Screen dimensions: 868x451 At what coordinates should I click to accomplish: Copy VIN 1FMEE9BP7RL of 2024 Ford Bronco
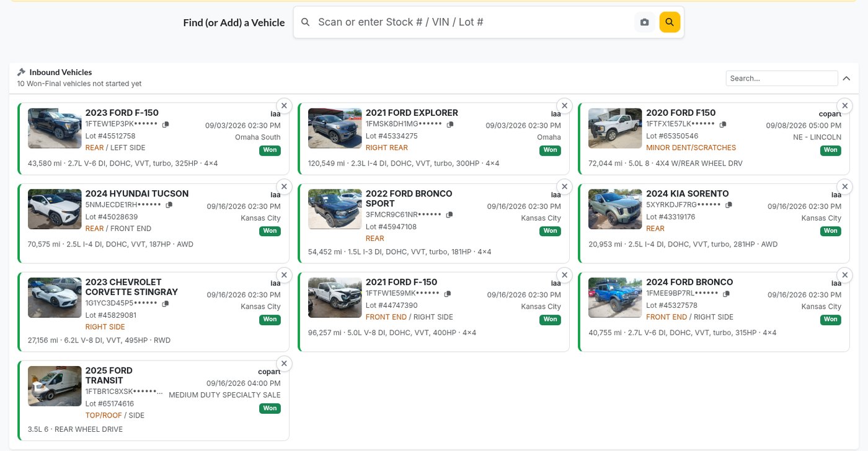[x=726, y=294]
